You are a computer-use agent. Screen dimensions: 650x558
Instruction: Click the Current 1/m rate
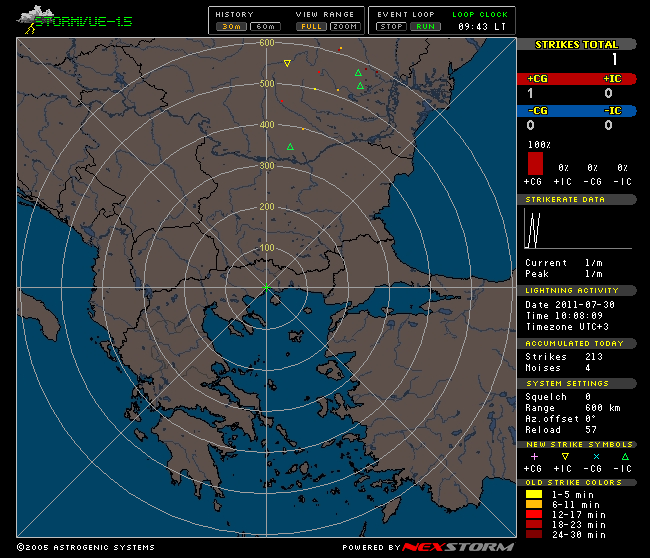[564, 263]
